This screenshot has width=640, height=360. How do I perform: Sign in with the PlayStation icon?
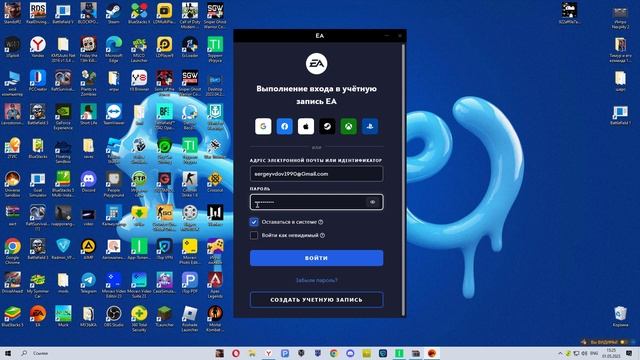[370, 127]
